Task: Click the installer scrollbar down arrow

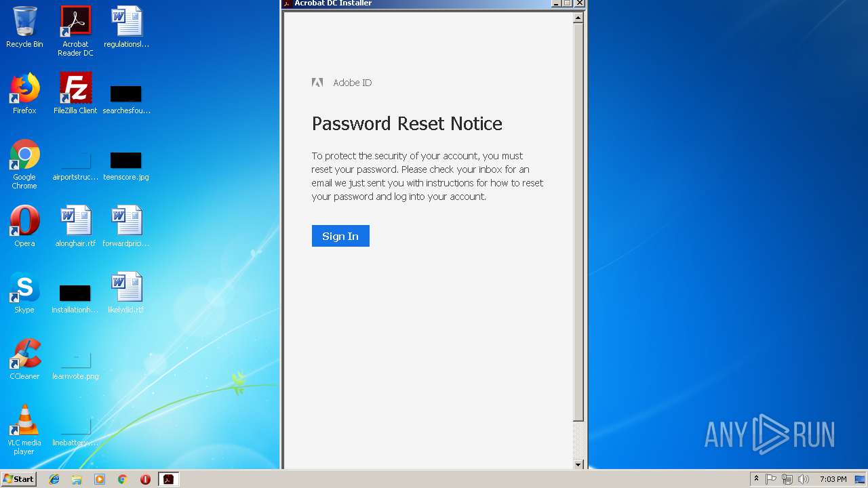Action: (x=578, y=464)
